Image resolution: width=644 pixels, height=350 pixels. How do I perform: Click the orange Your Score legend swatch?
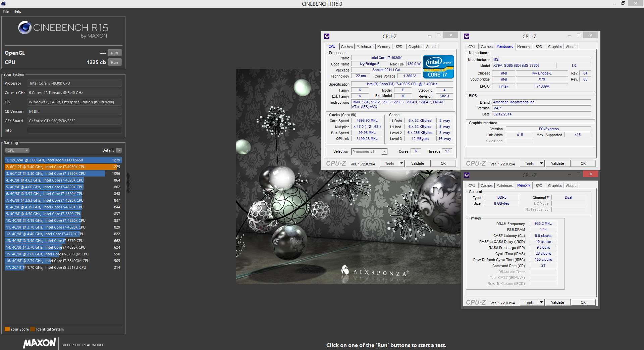(7, 329)
